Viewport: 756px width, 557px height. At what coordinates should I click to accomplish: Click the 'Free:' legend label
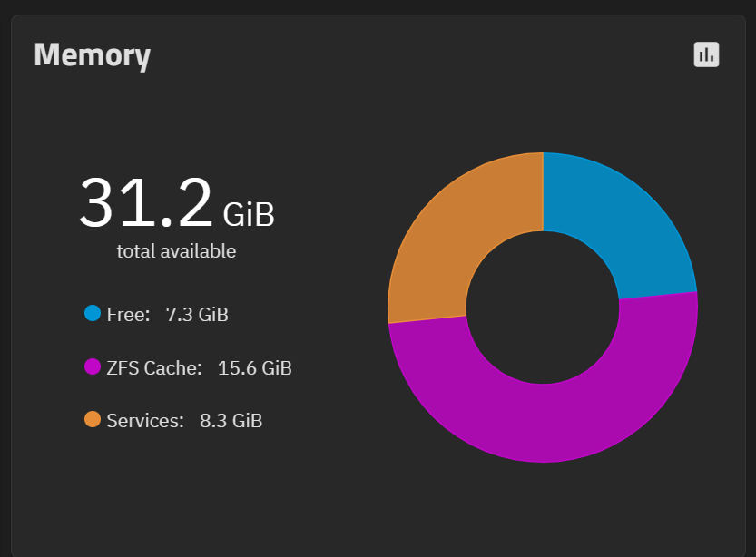[x=128, y=315]
